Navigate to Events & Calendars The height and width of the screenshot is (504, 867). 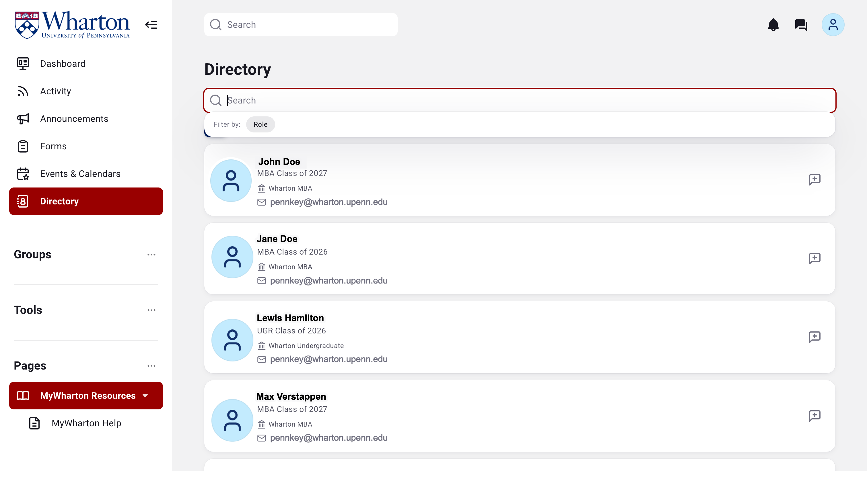pos(80,174)
